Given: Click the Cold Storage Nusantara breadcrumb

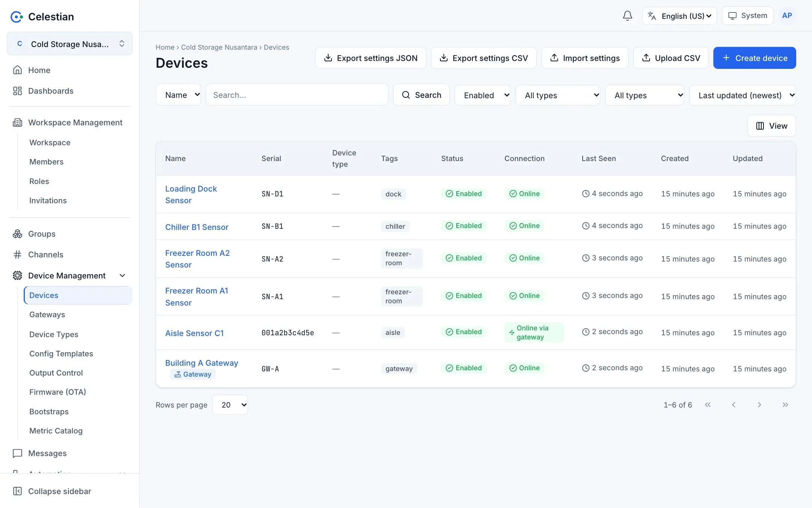Looking at the screenshot, I should (x=219, y=47).
